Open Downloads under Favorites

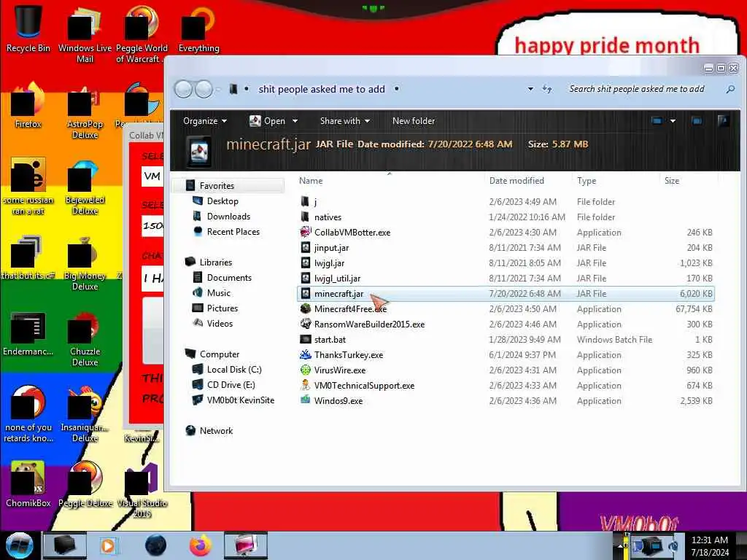[228, 216]
